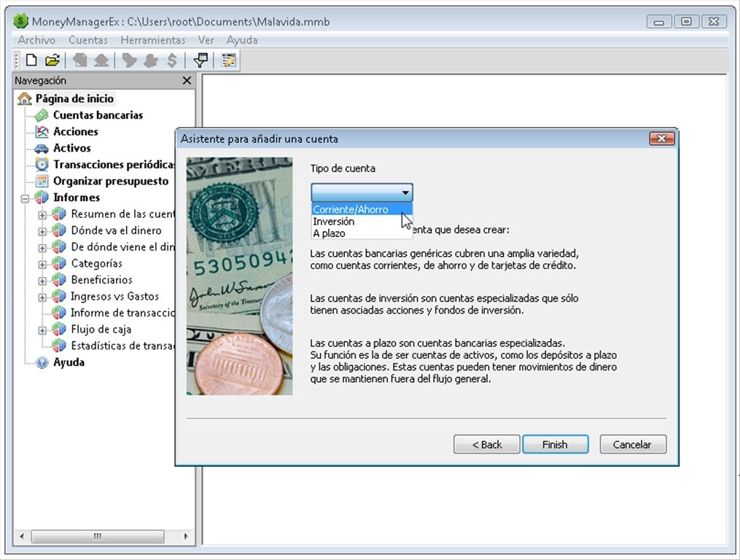This screenshot has height=560, width=740.
Task: Click the grayed dollar-sign currency toolbar icon
Action: coord(172,60)
